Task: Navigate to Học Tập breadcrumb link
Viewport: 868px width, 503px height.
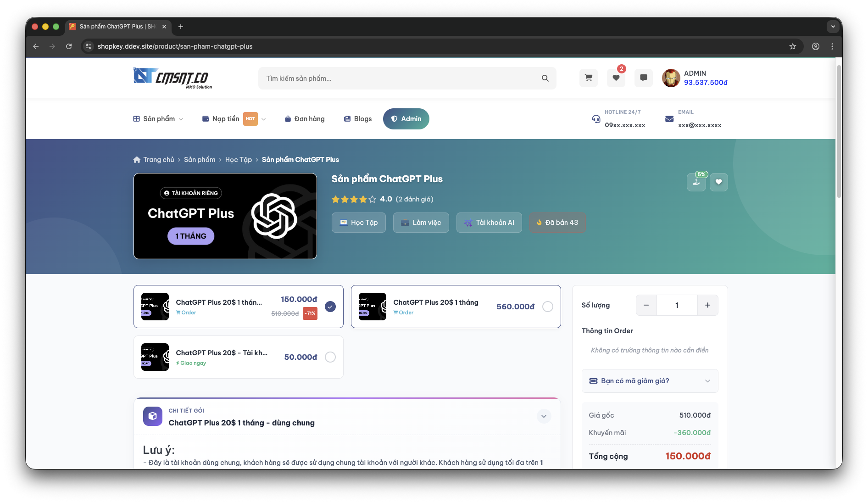Action: click(x=238, y=160)
